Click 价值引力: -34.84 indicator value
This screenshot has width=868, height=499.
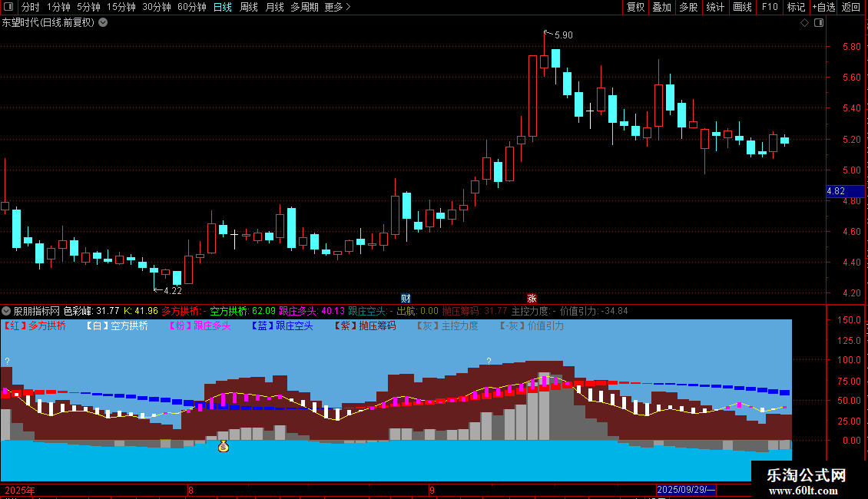point(594,311)
